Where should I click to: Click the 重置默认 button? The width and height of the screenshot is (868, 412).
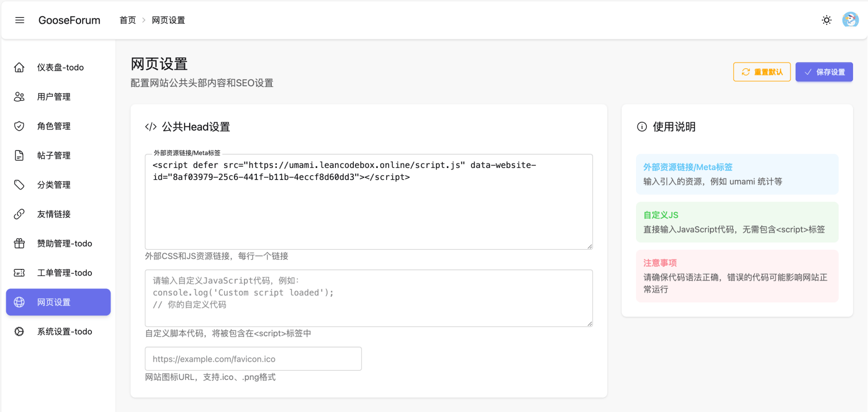tap(762, 72)
